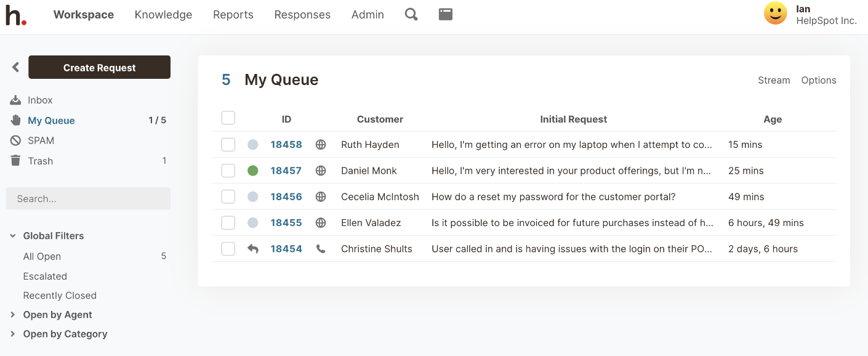The image size is (868, 356).
Task: Click the HelpSpot logo
Action: (x=16, y=15)
